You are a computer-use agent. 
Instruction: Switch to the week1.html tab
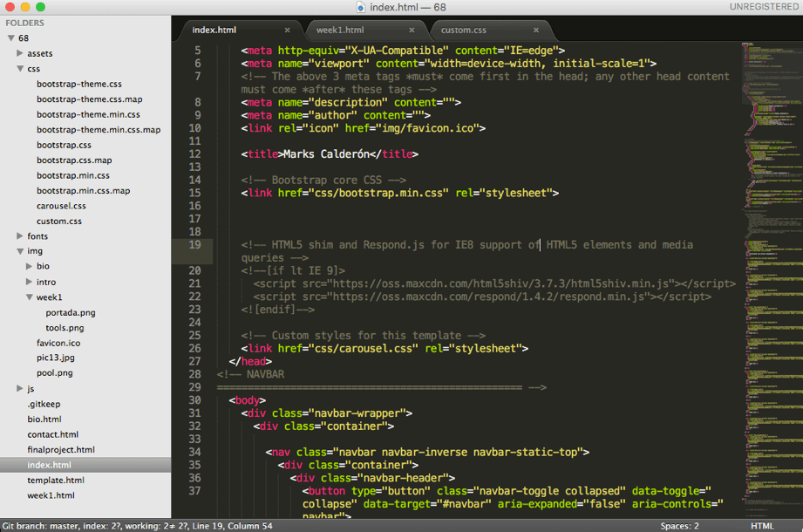[341, 28]
